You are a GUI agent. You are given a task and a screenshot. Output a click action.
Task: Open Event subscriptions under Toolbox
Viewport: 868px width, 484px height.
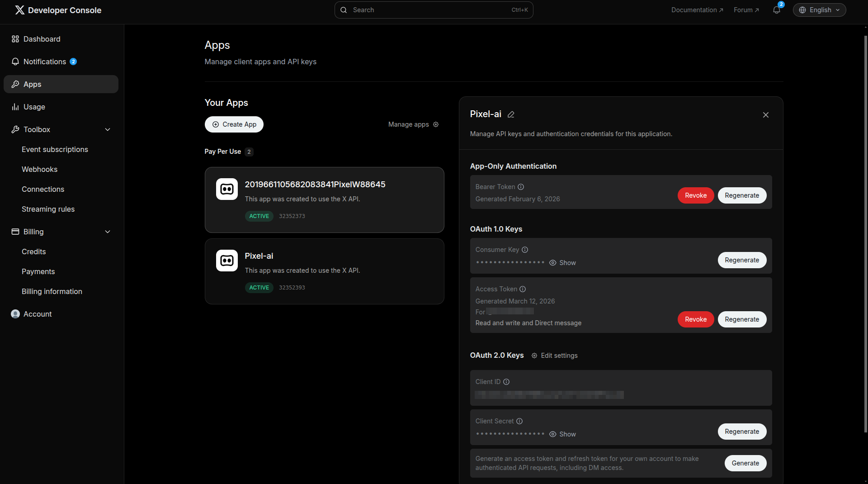click(55, 149)
